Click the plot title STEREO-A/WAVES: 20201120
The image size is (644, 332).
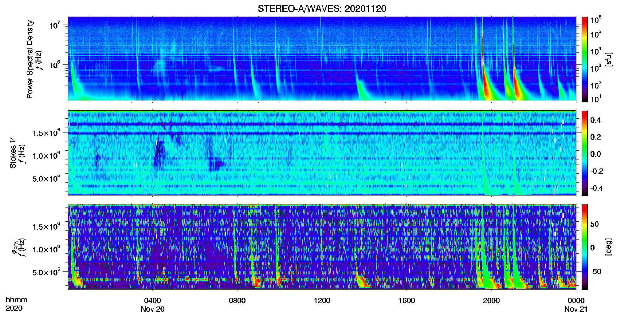pos(322,9)
